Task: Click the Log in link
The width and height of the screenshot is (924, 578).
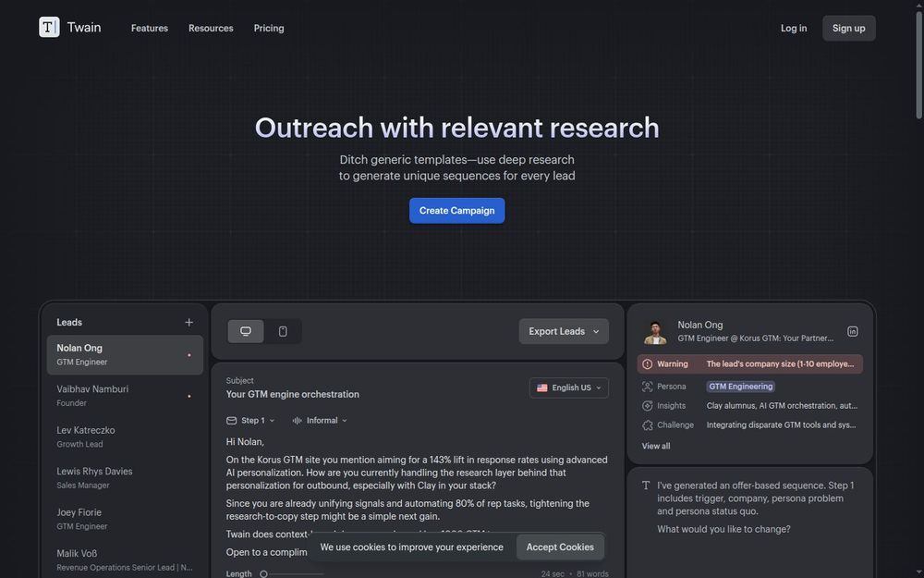Action: point(793,28)
